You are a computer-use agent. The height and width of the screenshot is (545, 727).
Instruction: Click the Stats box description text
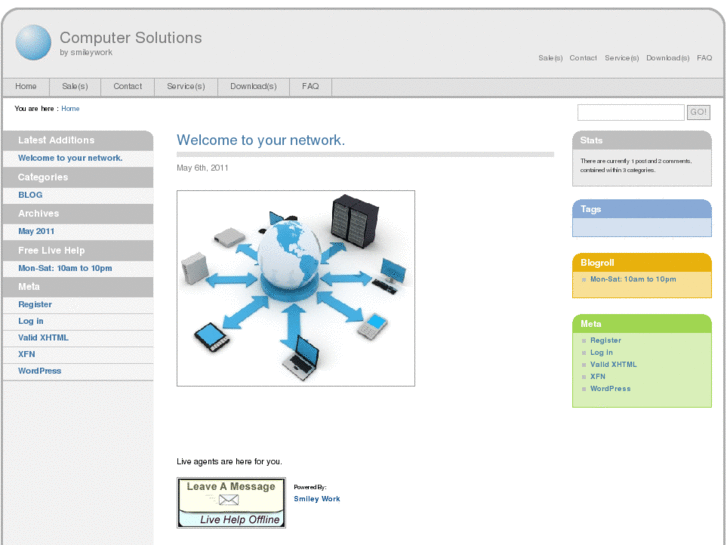click(636, 166)
